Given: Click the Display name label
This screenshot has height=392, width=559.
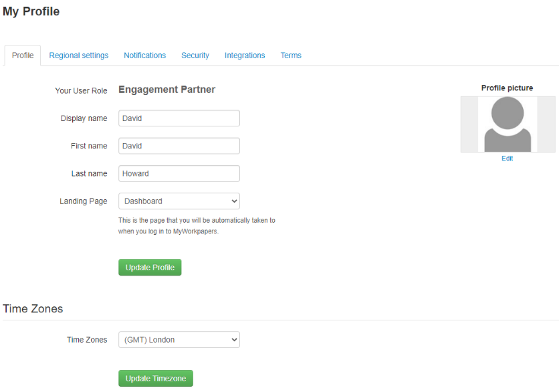Looking at the screenshot, I should [x=84, y=118].
